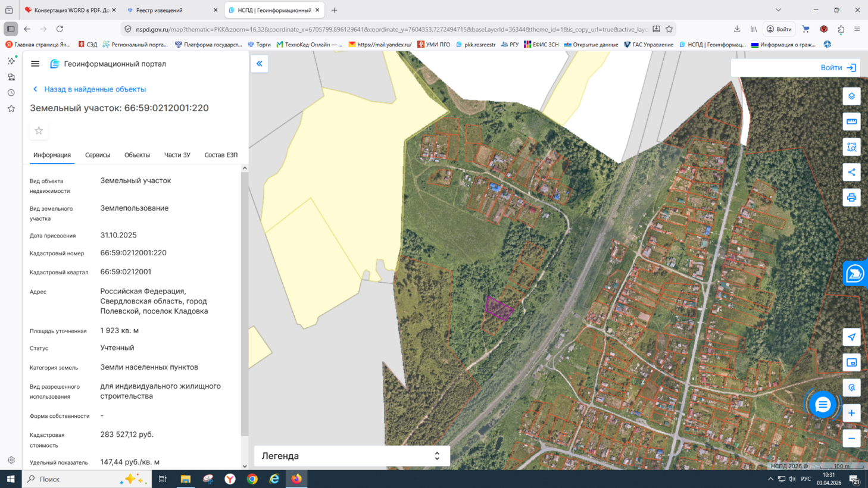Viewport: 868px width, 488px height.
Task: Select the ruler measurement tool
Action: pos(851,121)
